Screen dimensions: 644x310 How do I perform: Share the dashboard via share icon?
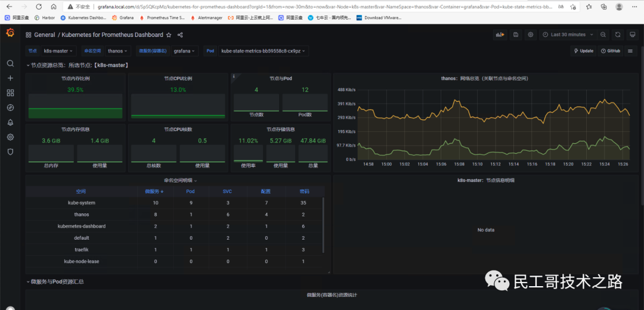click(x=180, y=35)
